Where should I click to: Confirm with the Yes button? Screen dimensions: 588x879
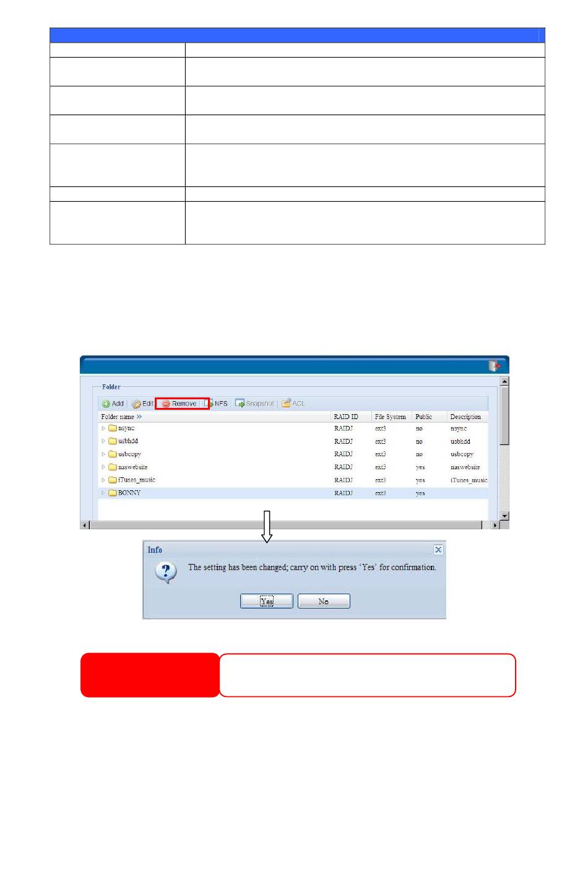point(266,601)
